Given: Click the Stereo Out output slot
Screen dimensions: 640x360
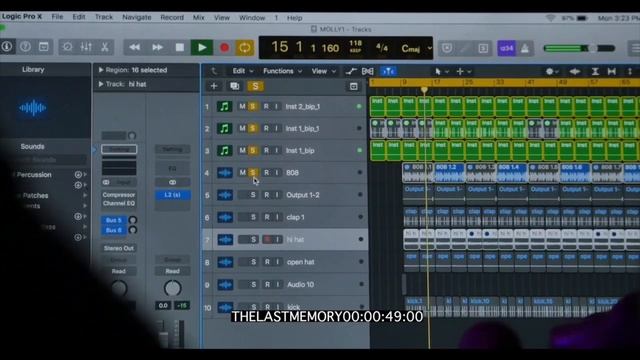Looking at the screenshot, I should (119, 248).
